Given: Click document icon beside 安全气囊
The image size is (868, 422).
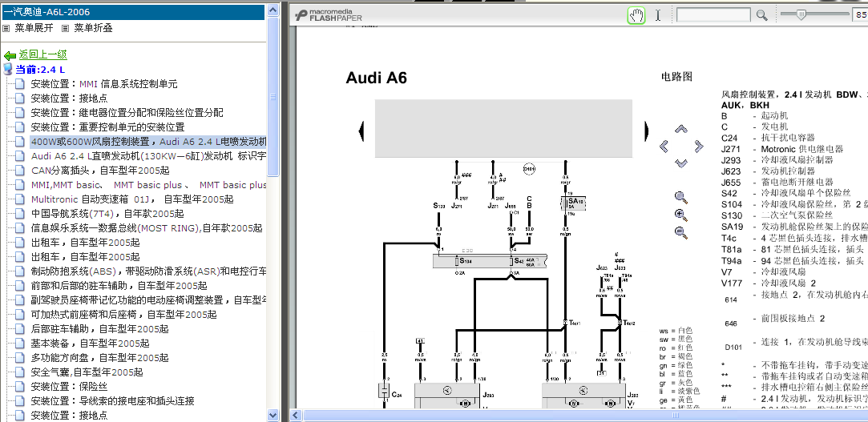Looking at the screenshot, I should 20,372.
